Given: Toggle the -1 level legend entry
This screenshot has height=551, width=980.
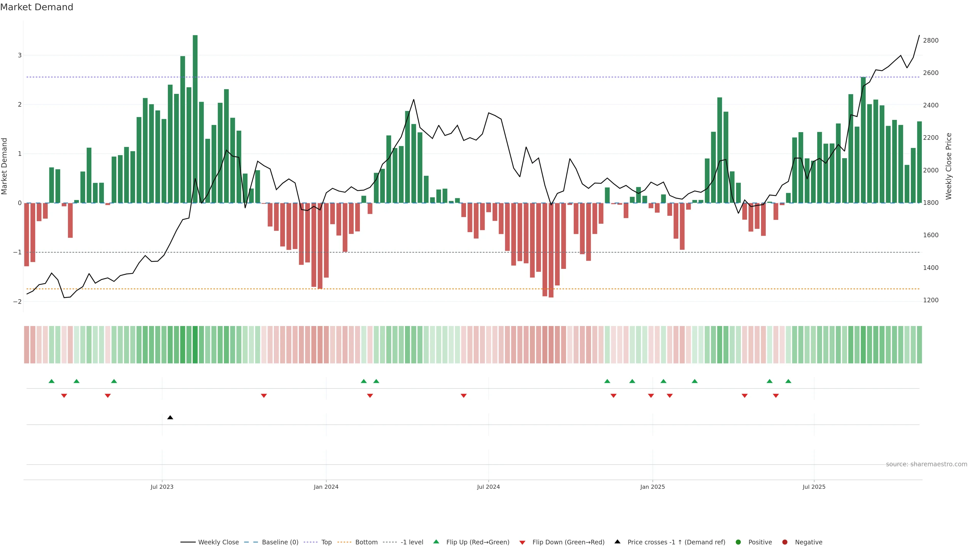Looking at the screenshot, I should (x=412, y=542).
